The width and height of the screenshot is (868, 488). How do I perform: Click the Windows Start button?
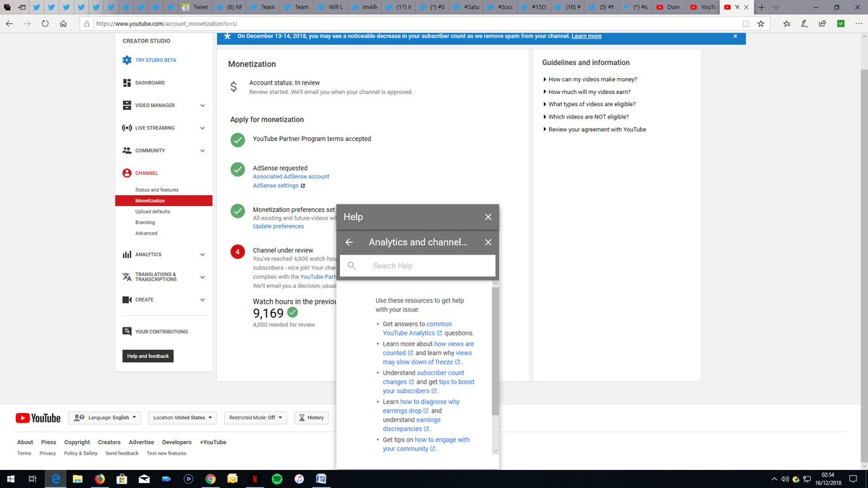pos(10,479)
